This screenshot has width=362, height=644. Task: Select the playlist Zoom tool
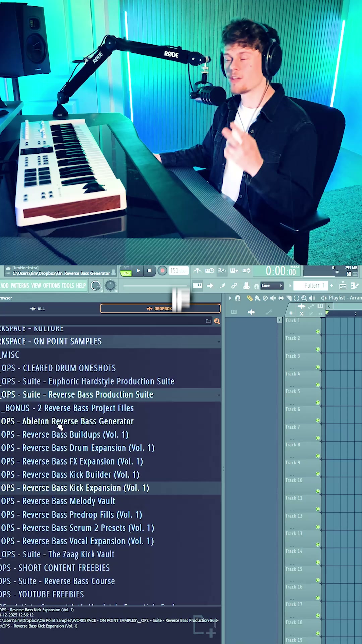pos(304,298)
